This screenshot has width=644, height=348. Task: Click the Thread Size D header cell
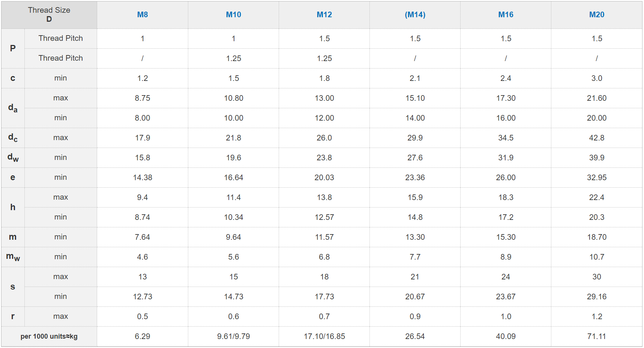[49, 15]
